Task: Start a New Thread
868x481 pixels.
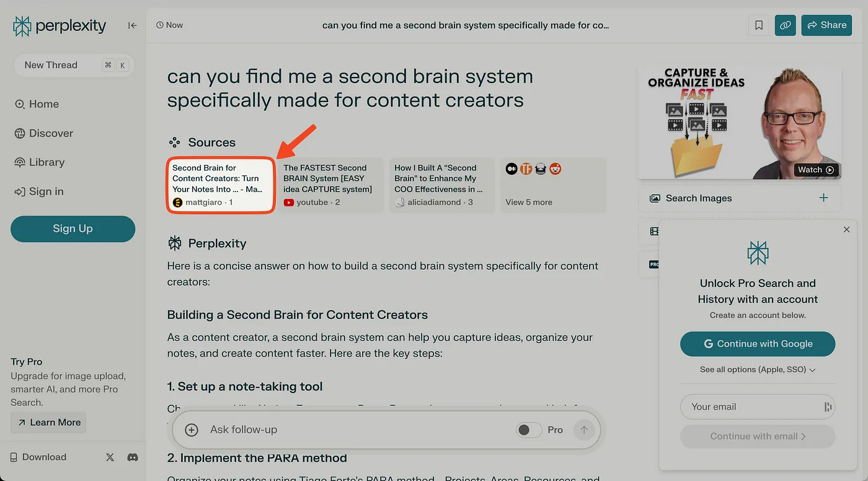Action: 74,65
